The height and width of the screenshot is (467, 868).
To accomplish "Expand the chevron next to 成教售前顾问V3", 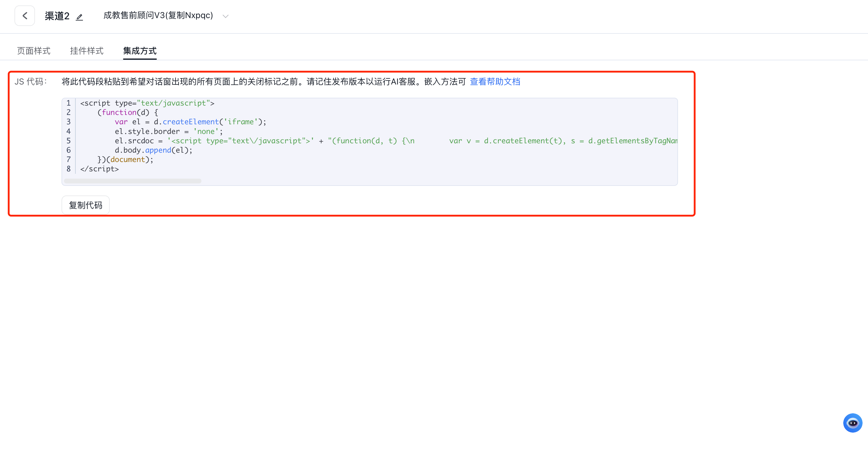I will coord(225,16).
